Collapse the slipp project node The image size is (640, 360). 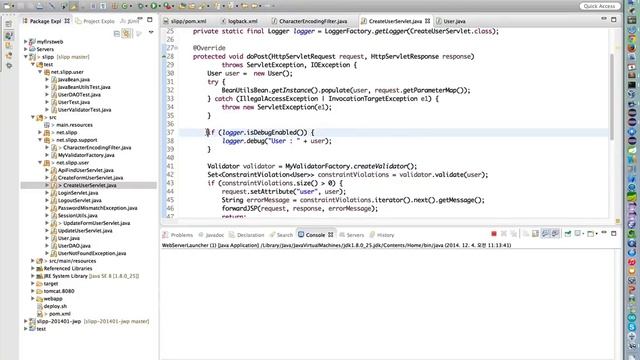(x=26, y=57)
